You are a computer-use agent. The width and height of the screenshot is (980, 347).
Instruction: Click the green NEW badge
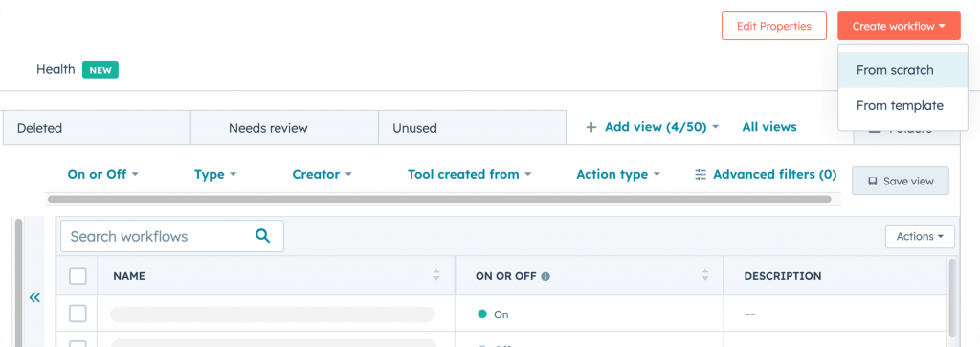click(x=100, y=70)
